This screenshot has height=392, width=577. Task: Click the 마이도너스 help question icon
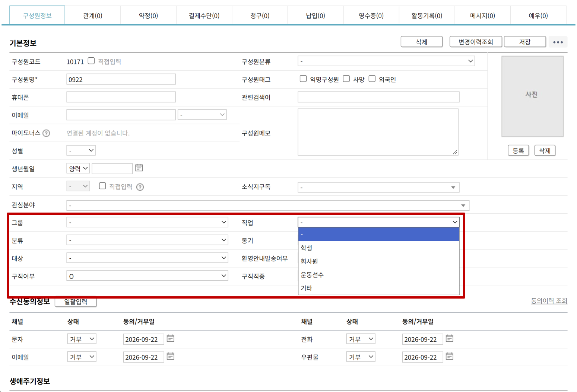click(46, 133)
